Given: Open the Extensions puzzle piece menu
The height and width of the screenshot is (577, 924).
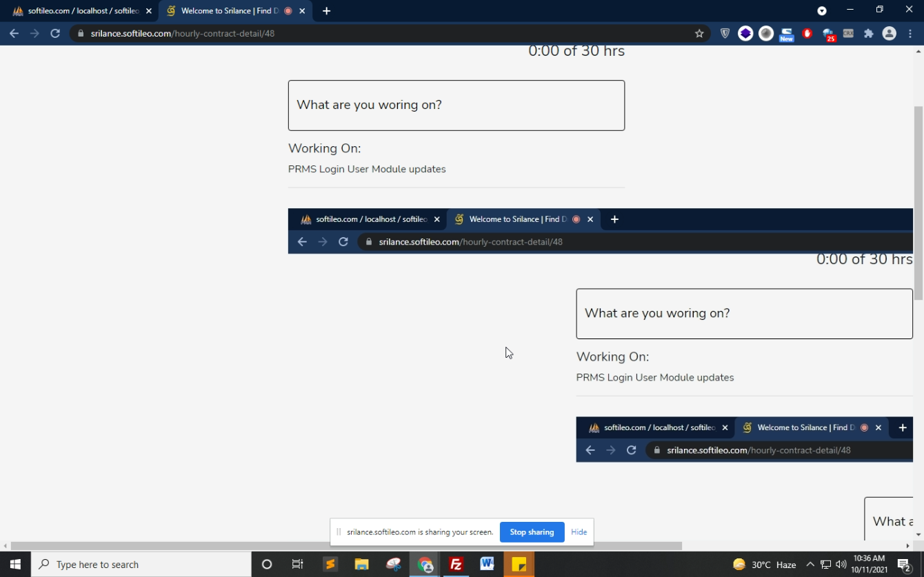Looking at the screenshot, I should coord(869,33).
